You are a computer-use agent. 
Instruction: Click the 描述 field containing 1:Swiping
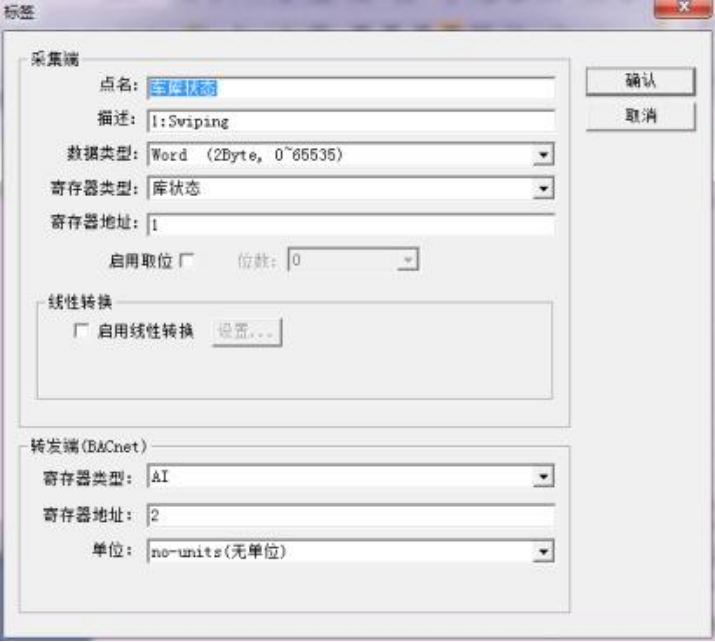pyautogui.click(x=351, y=121)
